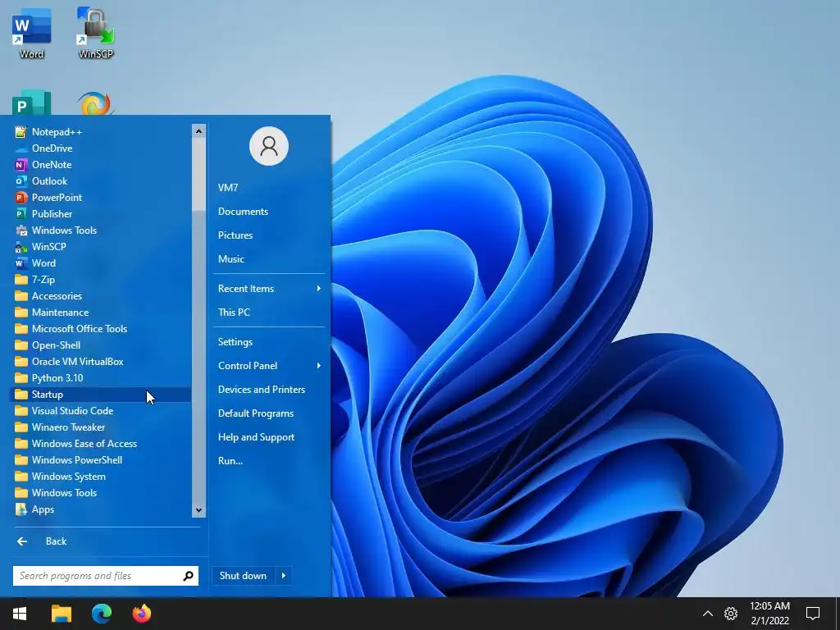Click the Search programs and files box
Viewport: 840px width, 630px height.
[x=106, y=576]
